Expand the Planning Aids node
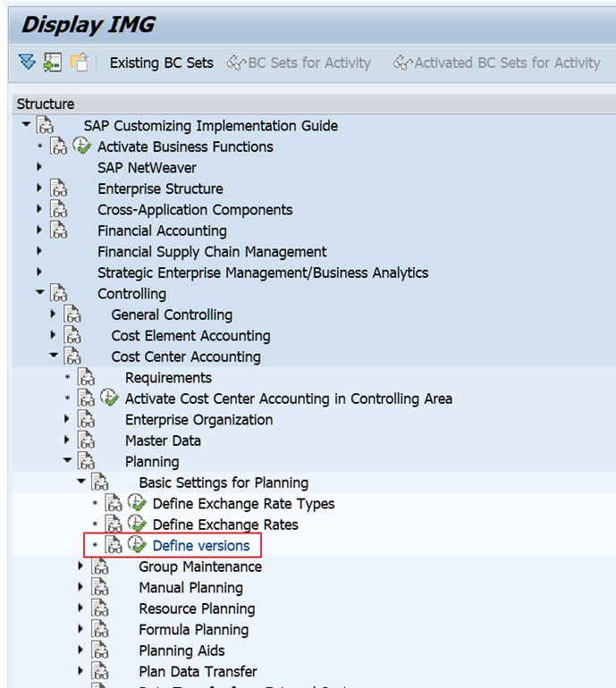The image size is (616, 688). coord(80,650)
